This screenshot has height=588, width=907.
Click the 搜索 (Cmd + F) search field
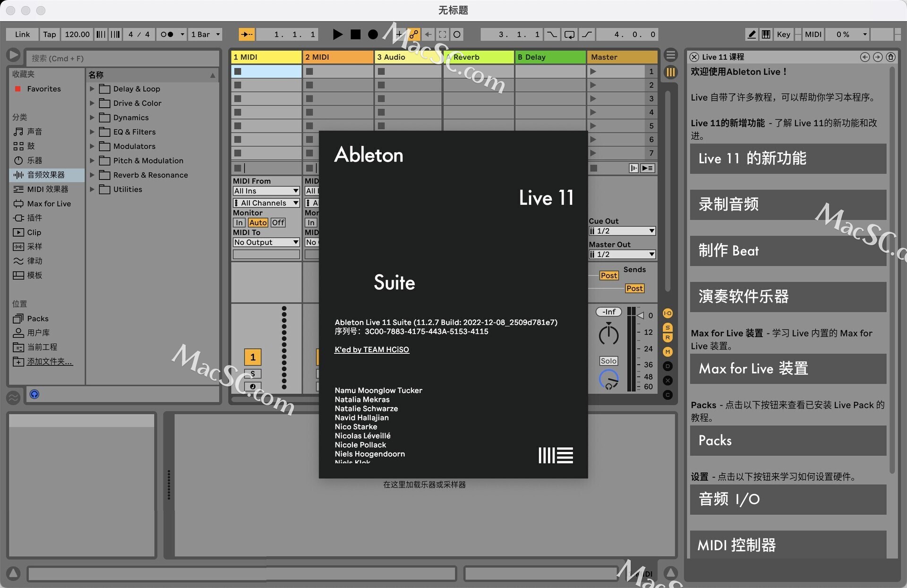[123, 58]
